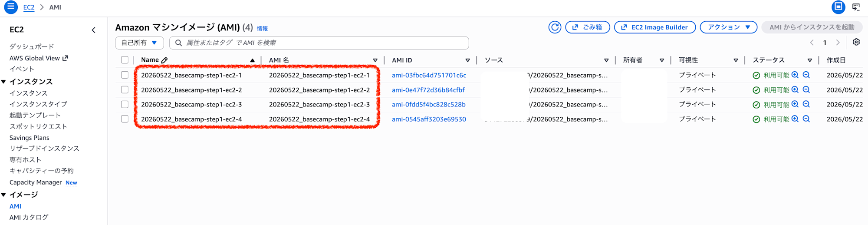Collapse the EC2 sidebar arrow
This screenshot has width=868, height=225.
point(93,30)
